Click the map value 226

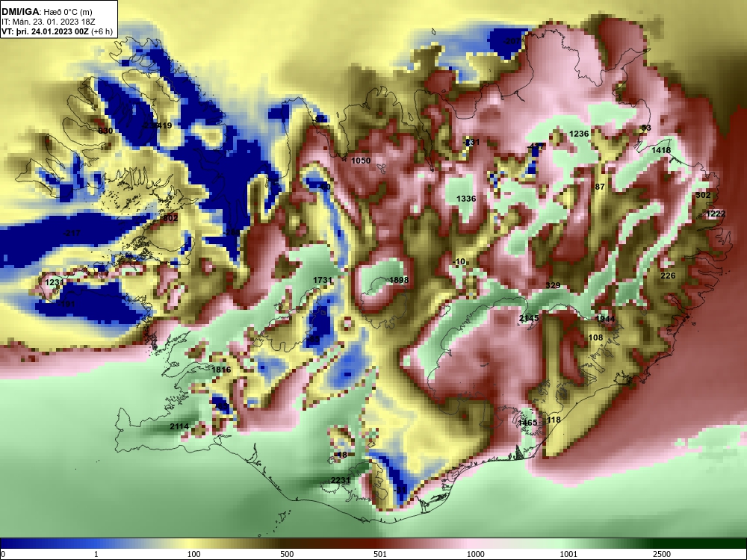coord(668,276)
